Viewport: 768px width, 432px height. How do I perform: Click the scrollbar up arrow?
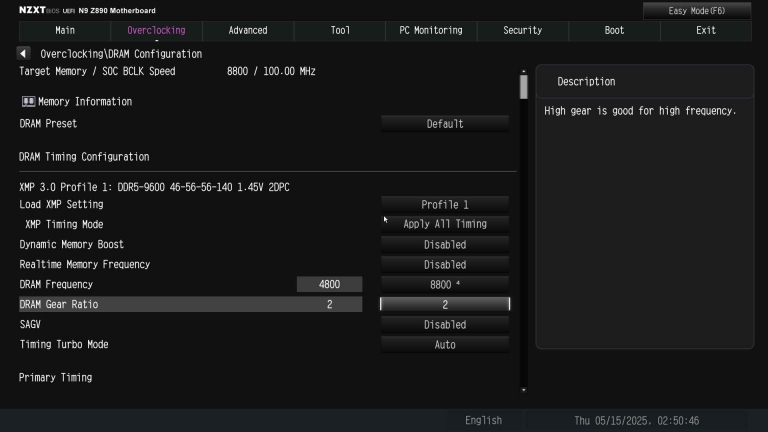pyautogui.click(x=524, y=72)
